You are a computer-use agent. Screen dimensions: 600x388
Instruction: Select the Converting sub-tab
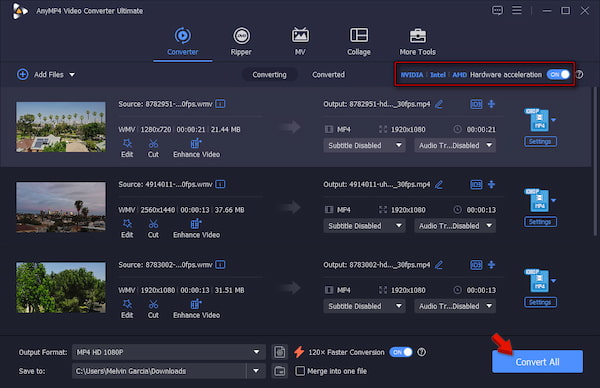point(269,75)
